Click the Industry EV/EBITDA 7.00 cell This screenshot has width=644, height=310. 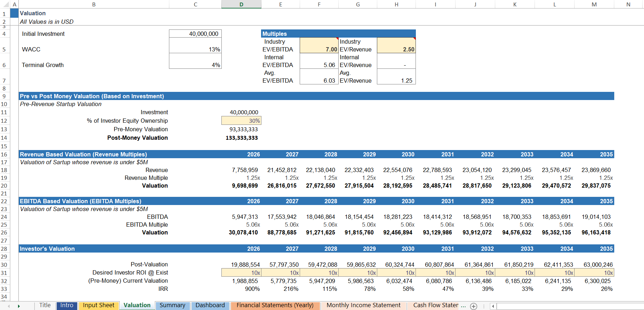tap(319, 46)
